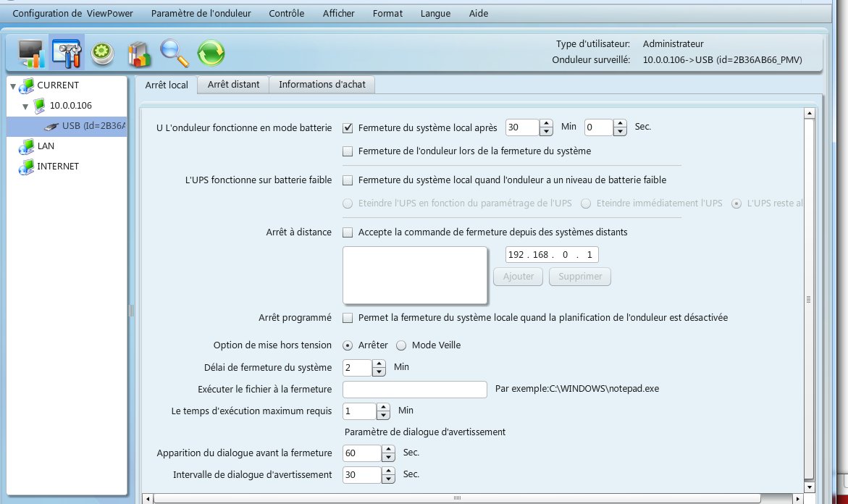Switch to the 'Arrêt distant' tab
The width and height of the screenshot is (848, 504).
[233, 85]
